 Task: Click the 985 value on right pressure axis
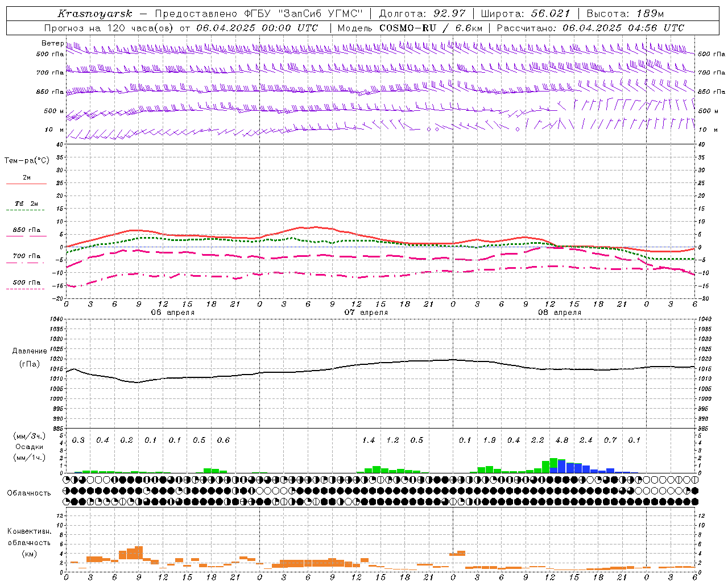[704, 429]
